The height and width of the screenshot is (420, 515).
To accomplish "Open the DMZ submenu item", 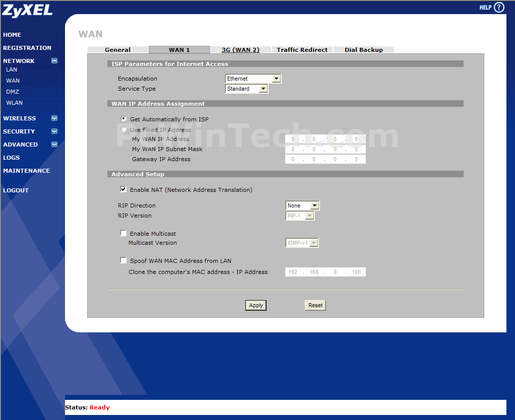I will click(x=13, y=92).
